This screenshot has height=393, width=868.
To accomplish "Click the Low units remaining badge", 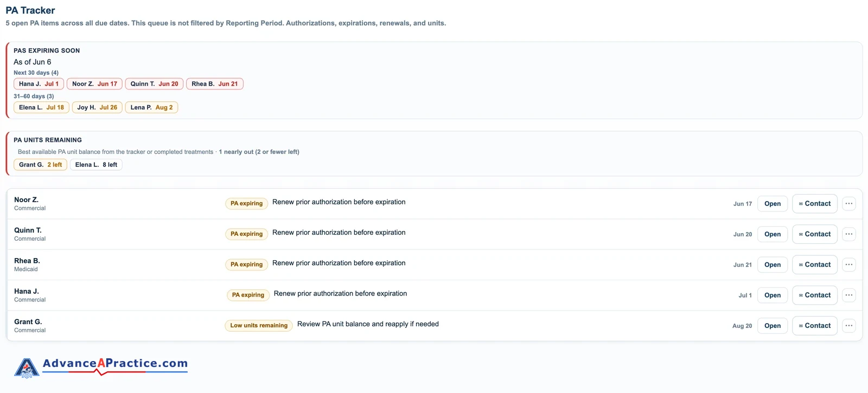I will pos(259,326).
